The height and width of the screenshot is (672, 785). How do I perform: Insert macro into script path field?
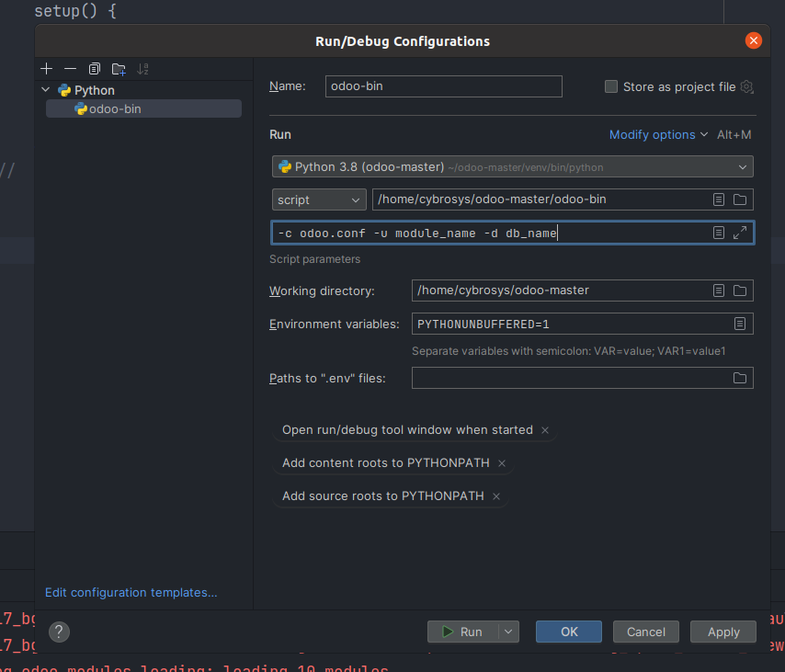(719, 199)
